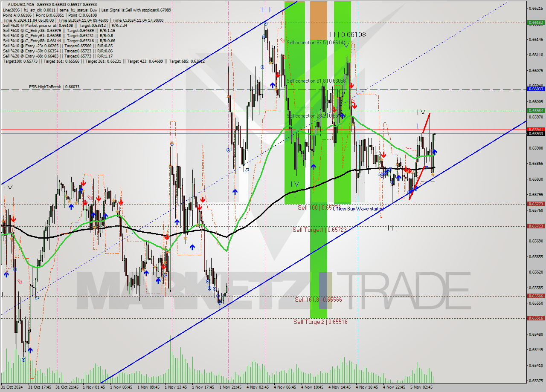The width and height of the screenshot is (546, 392).
Task: Click the red 0.65941 price tag
Action: tap(536, 130)
